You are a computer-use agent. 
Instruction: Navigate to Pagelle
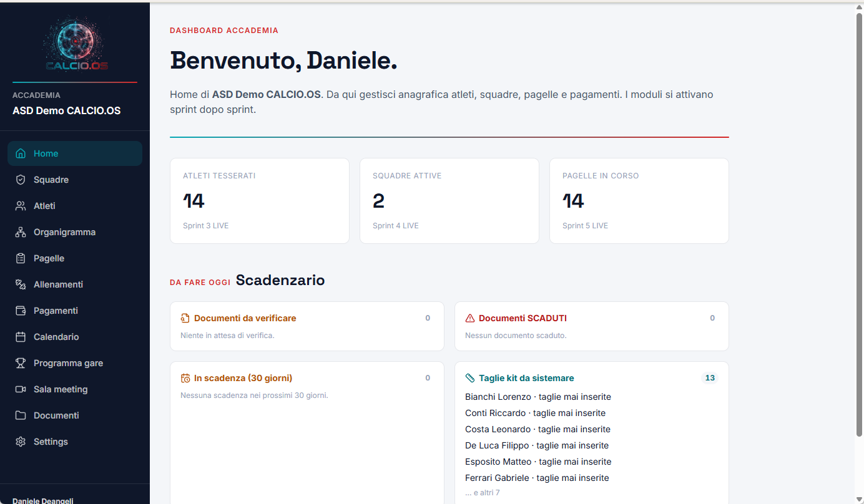[75, 258]
